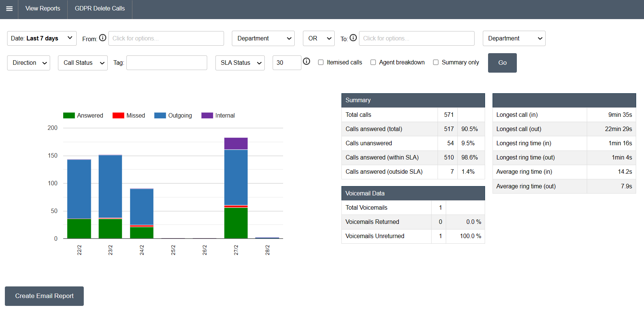The image size is (644, 319).
Task: Open the hamburger menu icon
Action: click(x=9, y=9)
